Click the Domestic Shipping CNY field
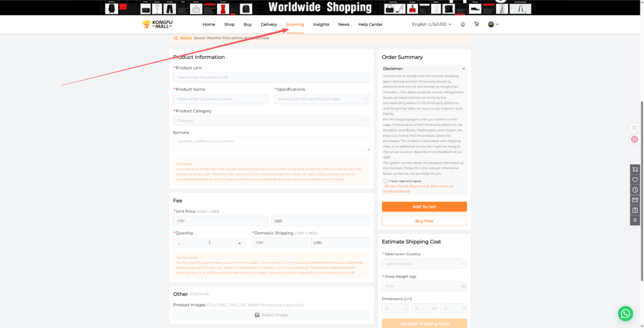644x328 pixels. tap(280, 243)
